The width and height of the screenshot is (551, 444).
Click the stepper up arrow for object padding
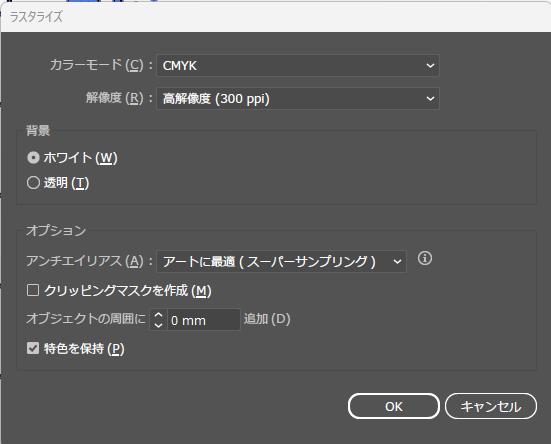tap(158, 315)
